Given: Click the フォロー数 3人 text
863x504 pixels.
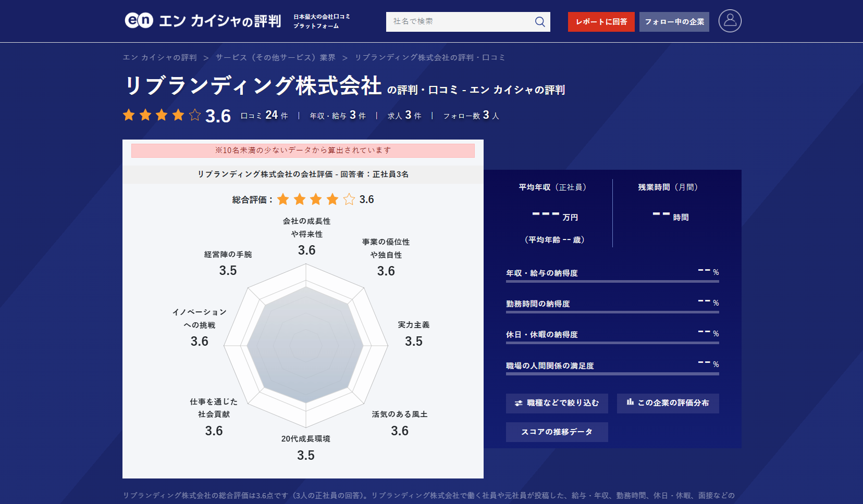Looking at the screenshot, I should tap(471, 115).
